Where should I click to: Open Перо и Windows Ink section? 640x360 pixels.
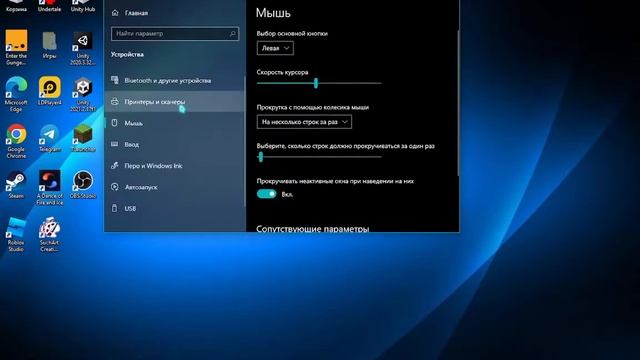pos(175,165)
